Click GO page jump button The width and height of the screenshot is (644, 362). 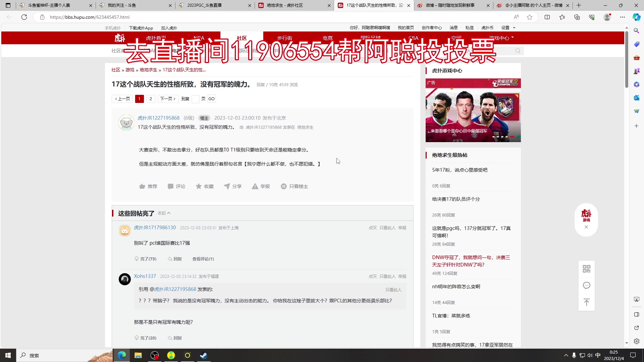pyautogui.click(x=211, y=99)
